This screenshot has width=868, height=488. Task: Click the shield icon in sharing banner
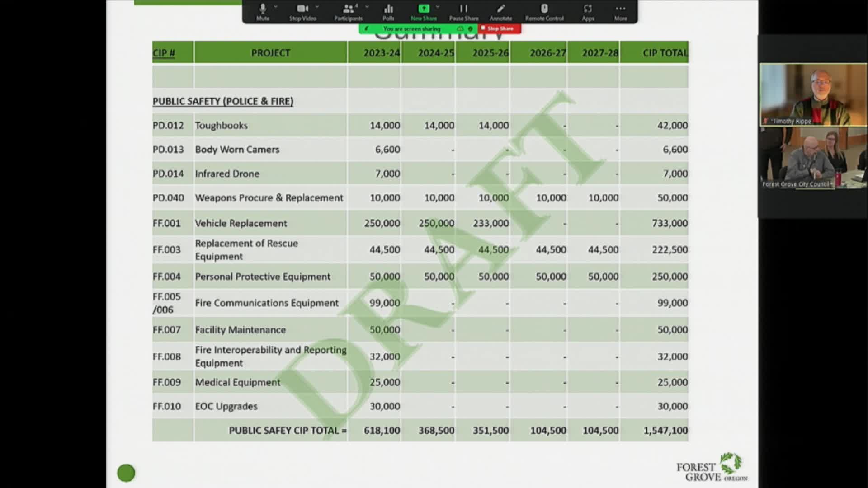coord(470,28)
